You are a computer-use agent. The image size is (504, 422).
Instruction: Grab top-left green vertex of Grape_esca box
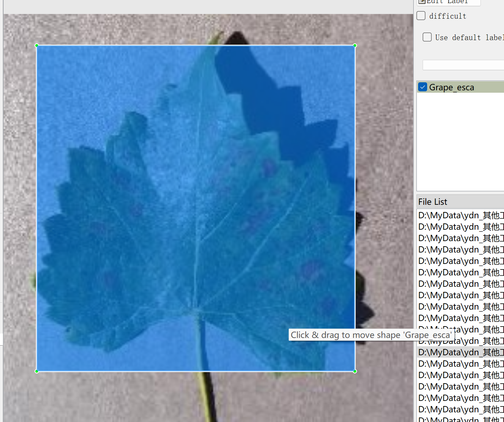click(x=37, y=45)
